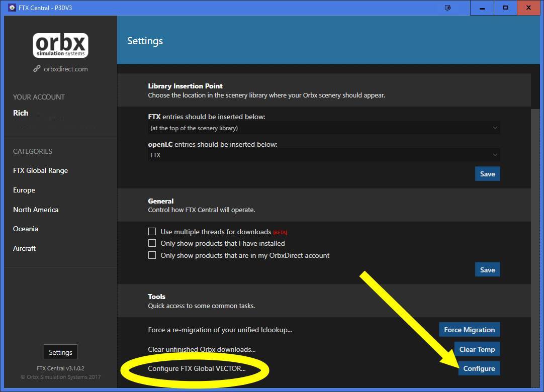Click the Settings button in the sidebar

60,352
